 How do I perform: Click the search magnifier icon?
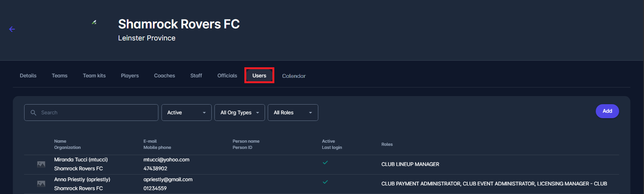click(33, 113)
